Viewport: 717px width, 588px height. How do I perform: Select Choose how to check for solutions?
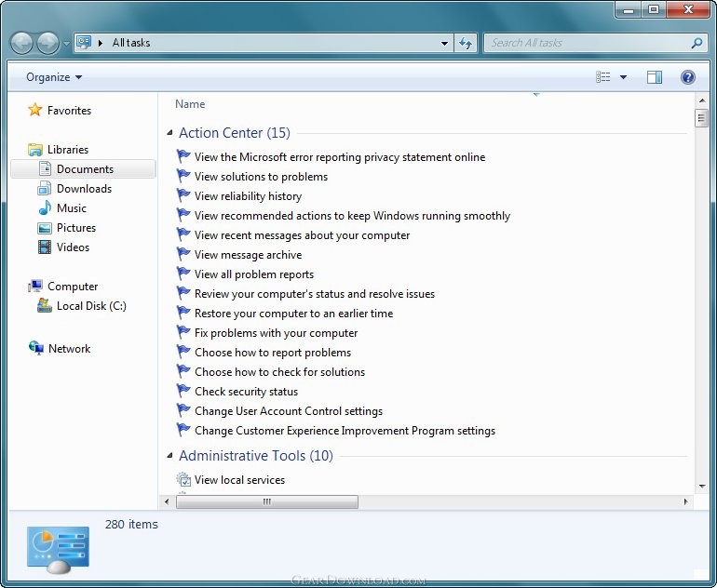click(280, 372)
